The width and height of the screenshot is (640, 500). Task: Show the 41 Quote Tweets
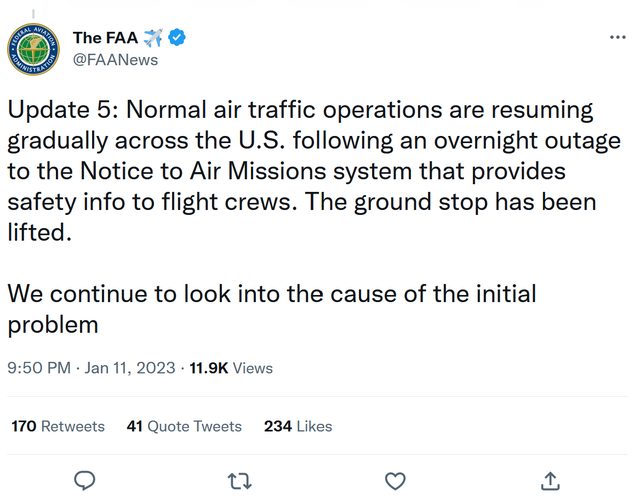pyautogui.click(x=184, y=426)
